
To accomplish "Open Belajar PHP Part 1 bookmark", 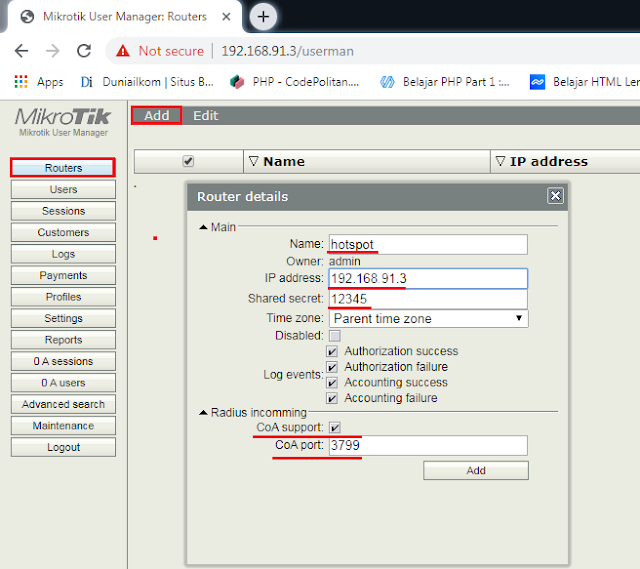I will click(444, 82).
